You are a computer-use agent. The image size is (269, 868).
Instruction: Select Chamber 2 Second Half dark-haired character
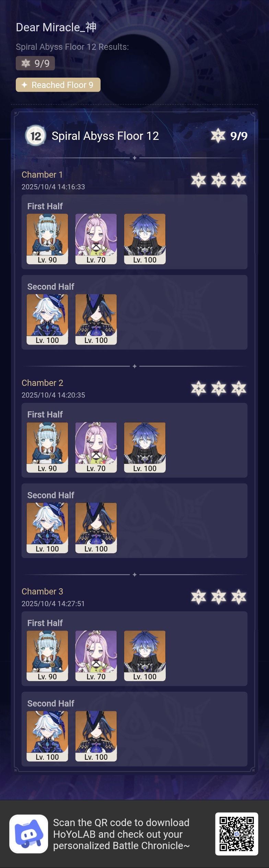click(x=96, y=528)
